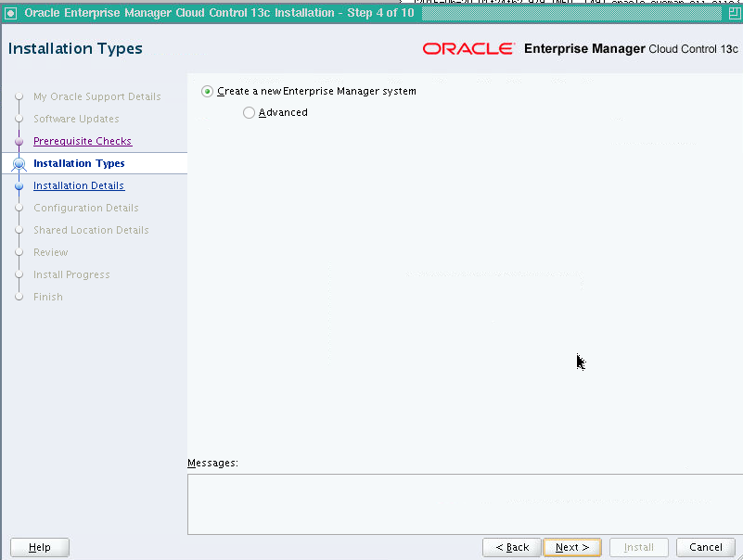Click the Next button

tap(572, 547)
